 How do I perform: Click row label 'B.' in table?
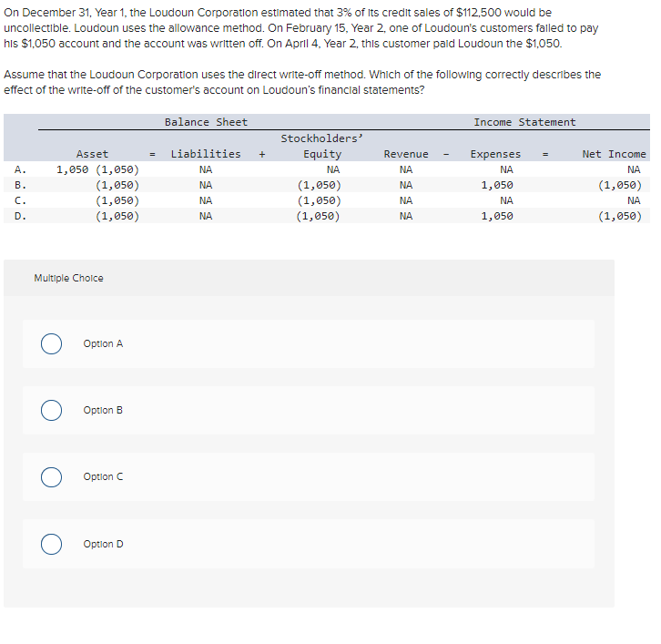(20, 185)
